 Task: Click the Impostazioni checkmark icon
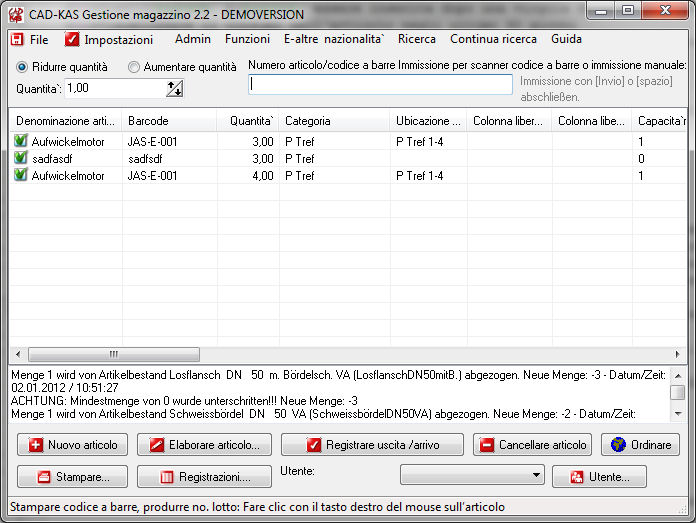[72, 40]
